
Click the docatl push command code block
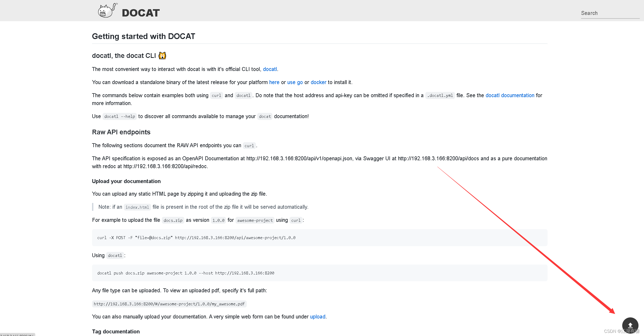pyautogui.click(x=186, y=273)
